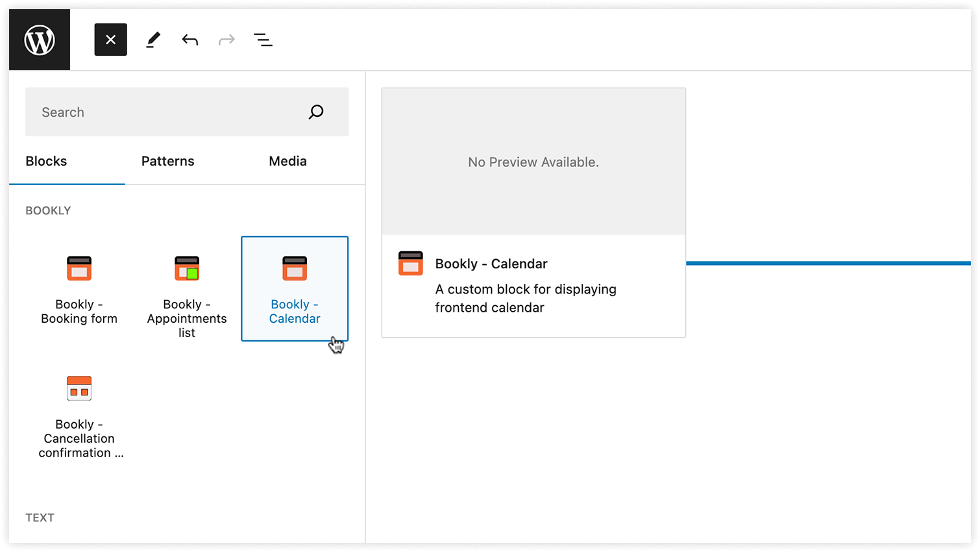Switch to the Patterns tab

167,161
